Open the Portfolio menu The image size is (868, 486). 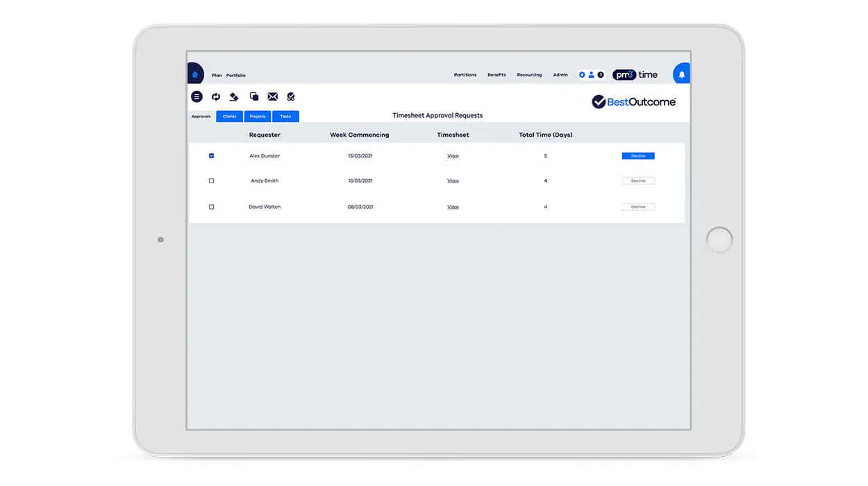point(236,75)
